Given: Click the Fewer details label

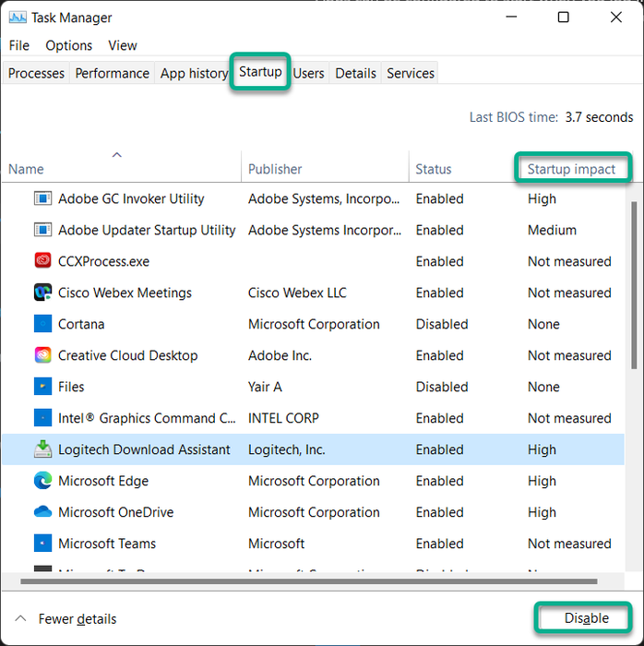Looking at the screenshot, I should point(78,619).
